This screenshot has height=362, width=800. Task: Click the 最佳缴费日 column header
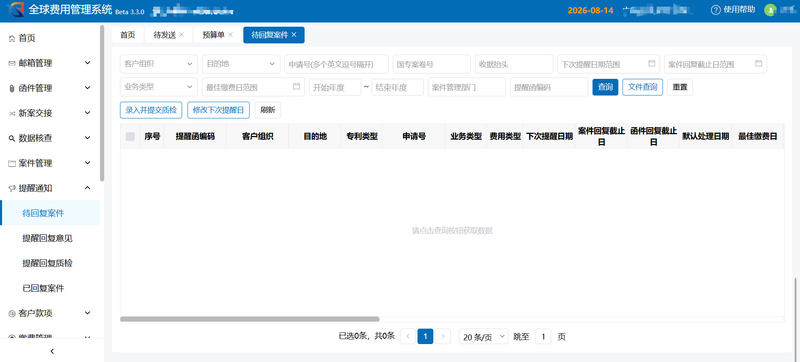click(x=757, y=137)
